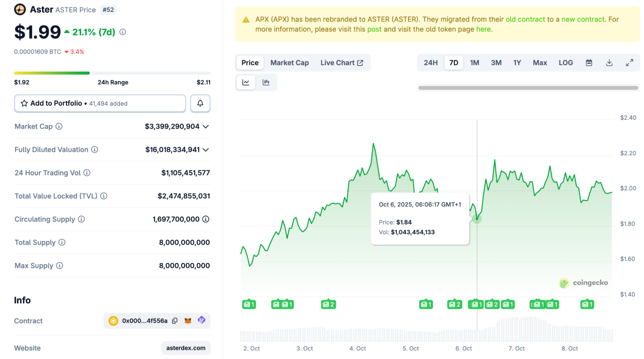Toggle logarithmic scale with LOG
Screen dimensions: 644x359
point(566,63)
